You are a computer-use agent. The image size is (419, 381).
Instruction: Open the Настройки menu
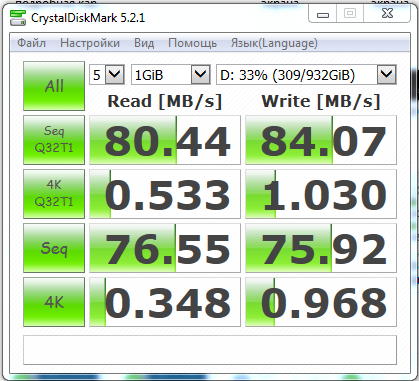coord(90,43)
